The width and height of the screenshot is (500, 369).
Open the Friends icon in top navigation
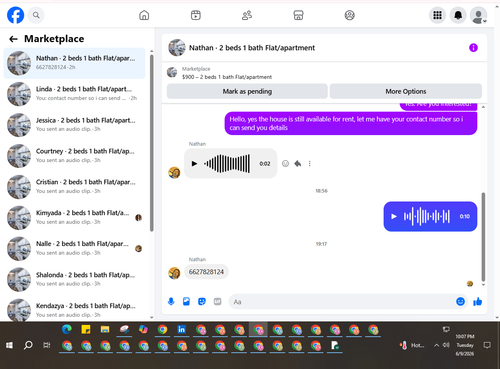[247, 15]
